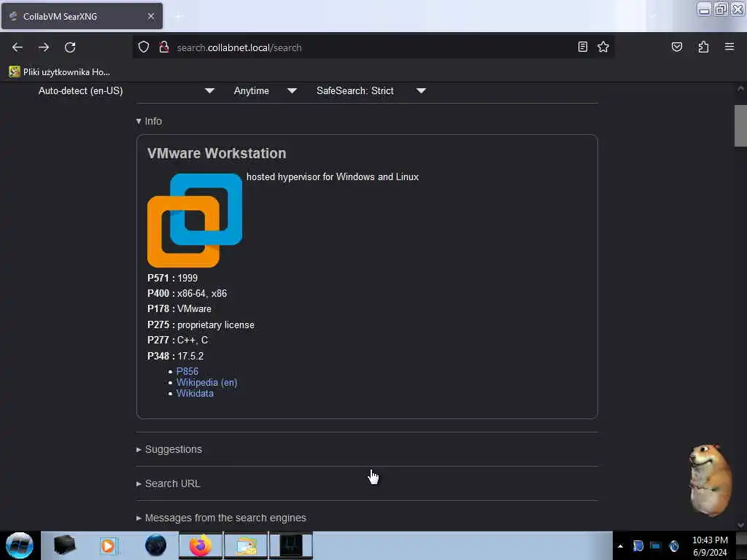747x560 pixels.
Task: Go back to the previous page
Action: click(x=18, y=47)
